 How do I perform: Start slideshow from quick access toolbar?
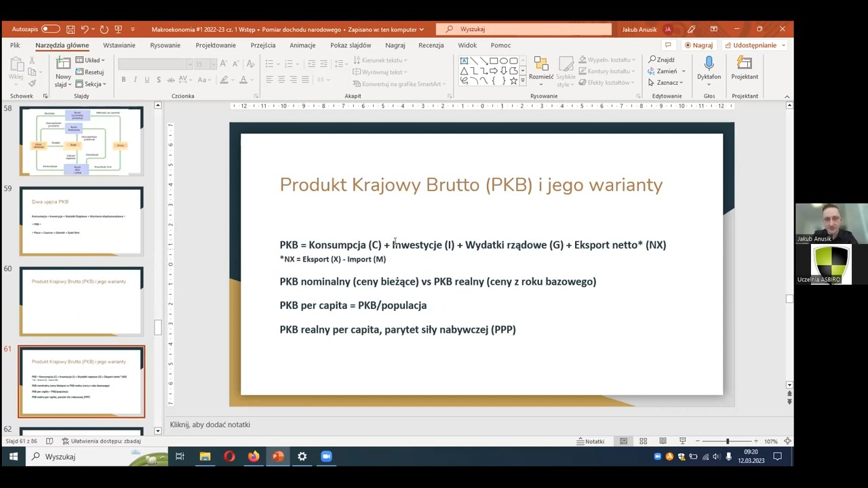118,29
